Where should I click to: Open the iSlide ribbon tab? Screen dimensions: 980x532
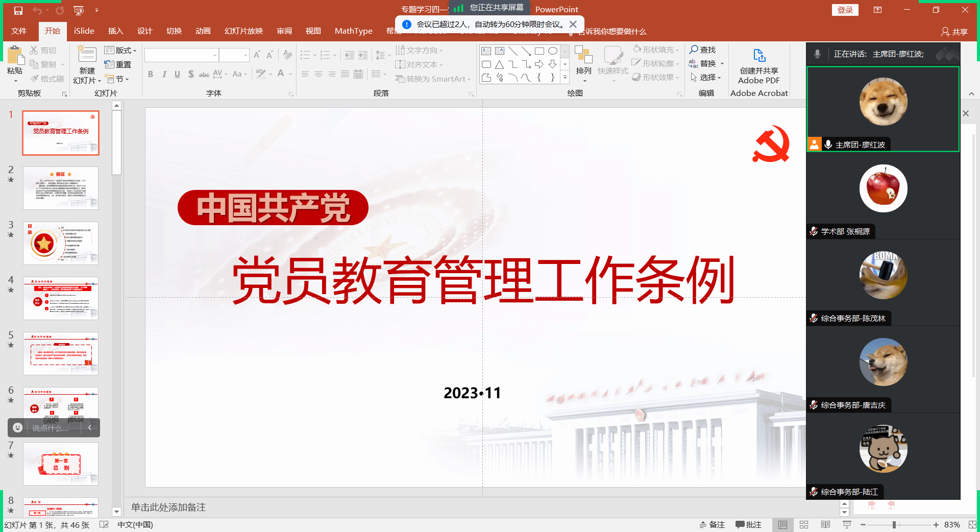[84, 31]
